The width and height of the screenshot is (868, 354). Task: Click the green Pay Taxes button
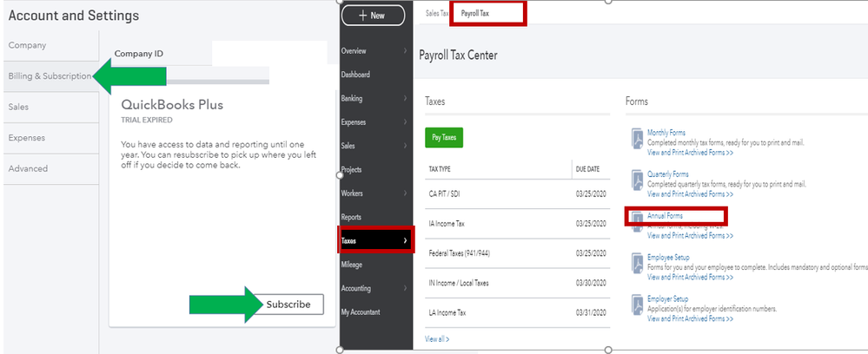click(x=444, y=138)
